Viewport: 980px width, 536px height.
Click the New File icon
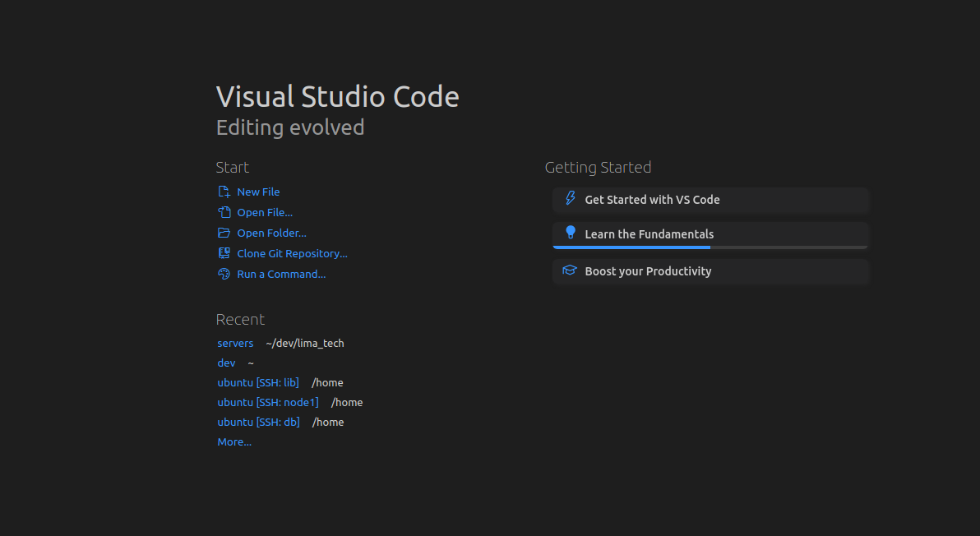click(x=224, y=192)
